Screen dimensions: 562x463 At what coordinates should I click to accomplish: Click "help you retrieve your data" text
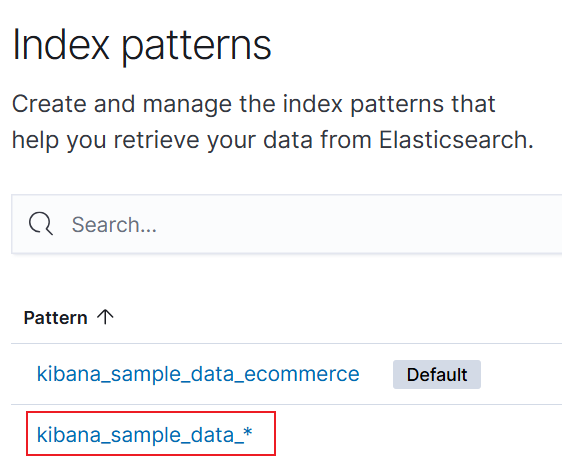pos(162,140)
